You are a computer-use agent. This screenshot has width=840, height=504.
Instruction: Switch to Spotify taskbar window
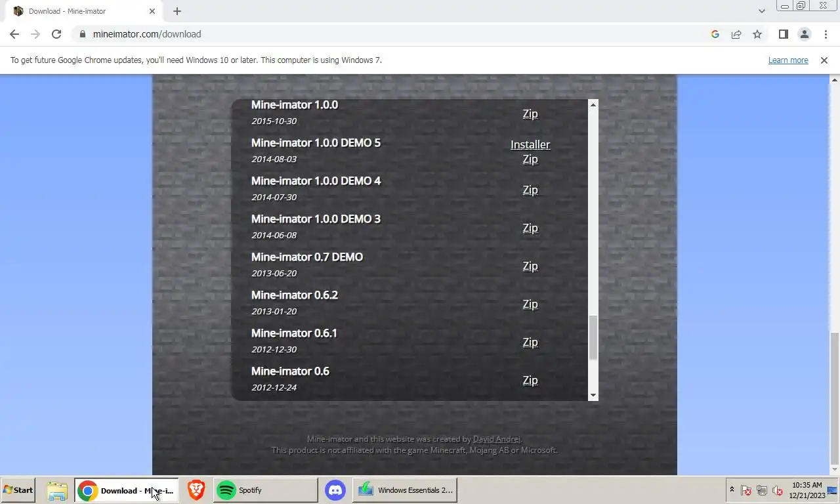pos(265,490)
